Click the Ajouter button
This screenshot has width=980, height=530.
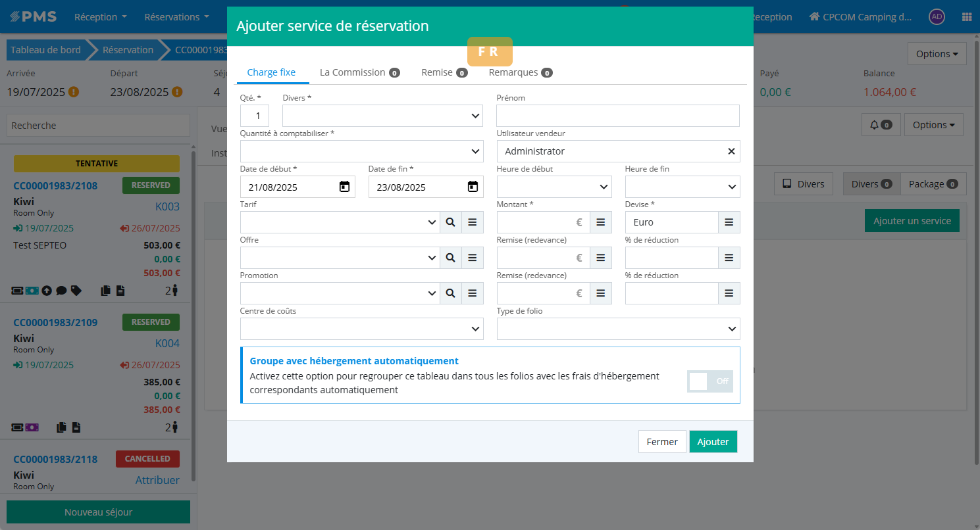click(713, 442)
